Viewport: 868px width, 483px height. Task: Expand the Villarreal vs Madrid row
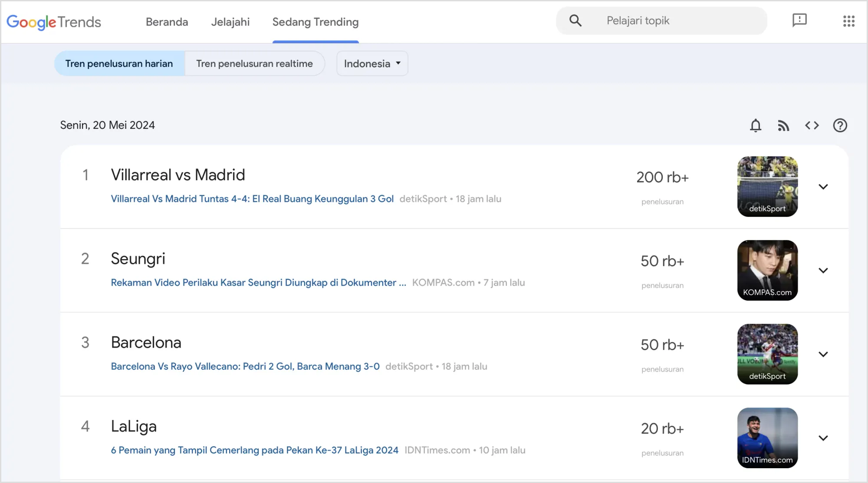click(823, 187)
